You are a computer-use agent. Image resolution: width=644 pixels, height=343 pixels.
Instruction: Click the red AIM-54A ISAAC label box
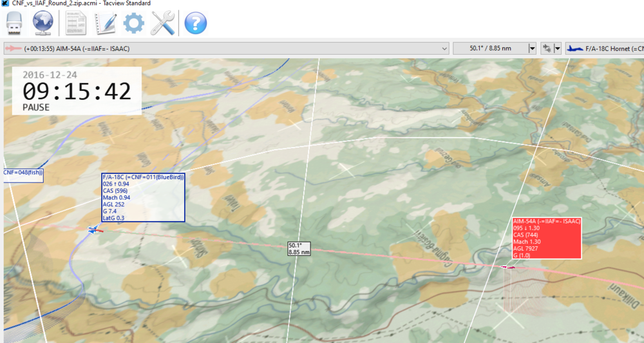click(x=547, y=238)
